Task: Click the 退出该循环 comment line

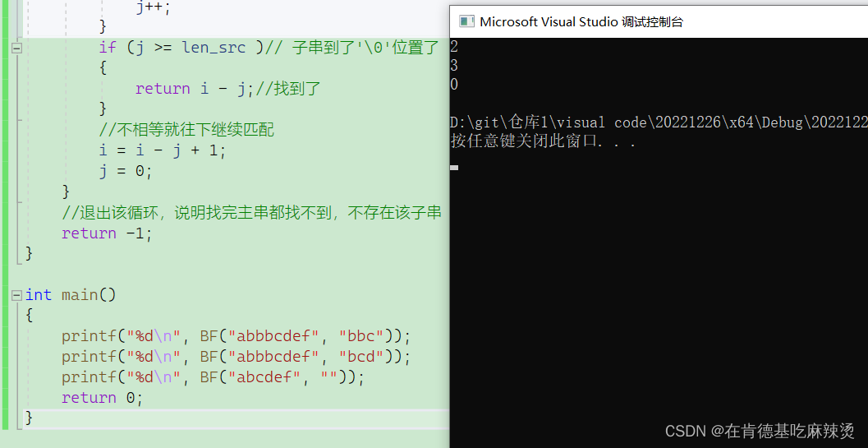Action: click(x=251, y=213)
